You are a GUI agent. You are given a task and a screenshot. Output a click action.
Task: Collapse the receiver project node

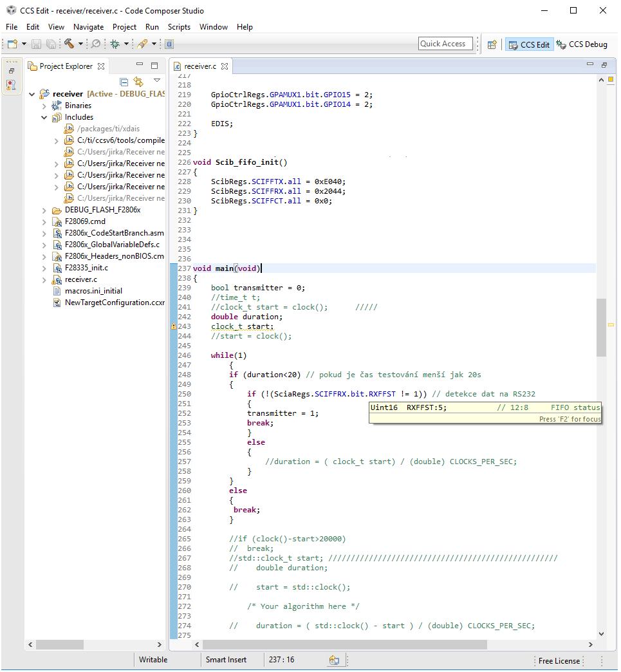click(32, 94)
